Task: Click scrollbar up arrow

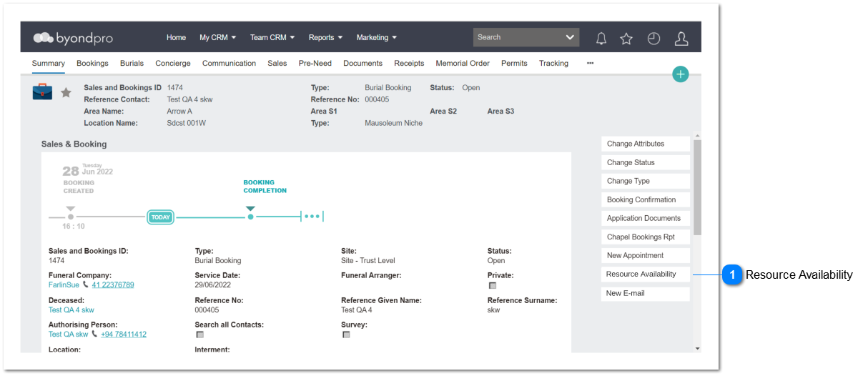Action: coord(698,136)
